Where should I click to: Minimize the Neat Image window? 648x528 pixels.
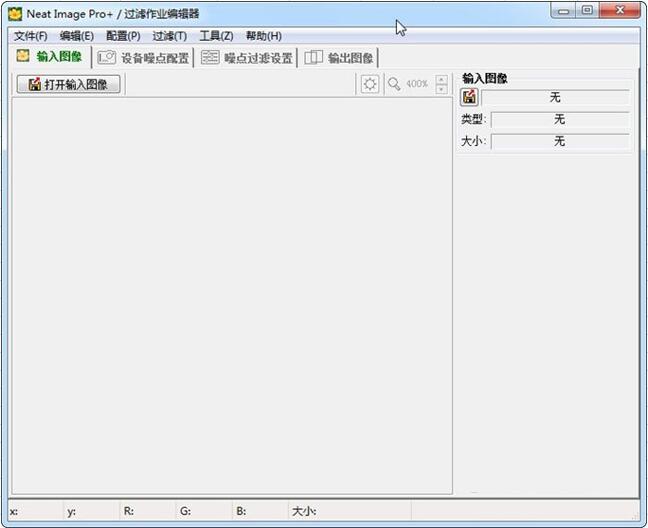(563, 11)
